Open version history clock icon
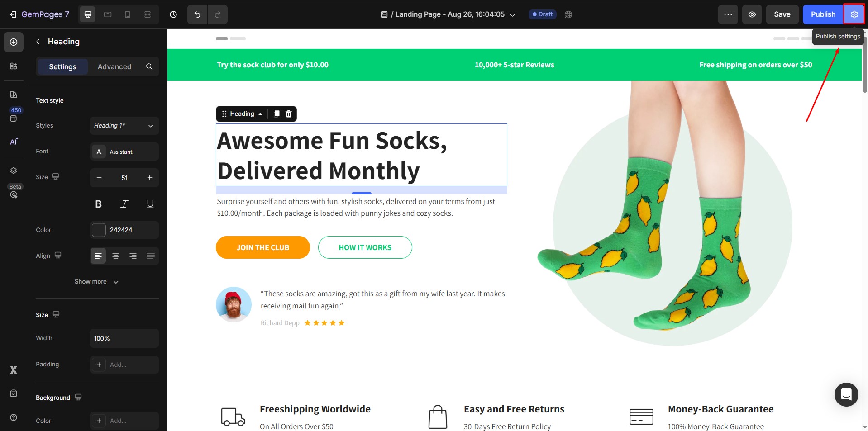The height and width of the screenshot is (431, 868). 173,14
